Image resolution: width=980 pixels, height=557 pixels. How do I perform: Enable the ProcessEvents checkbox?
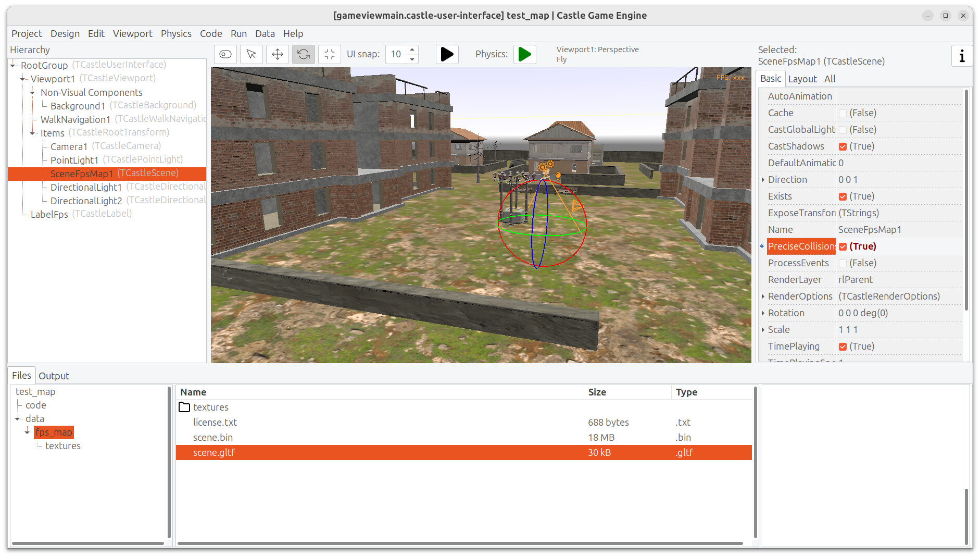tap(843, 263)
